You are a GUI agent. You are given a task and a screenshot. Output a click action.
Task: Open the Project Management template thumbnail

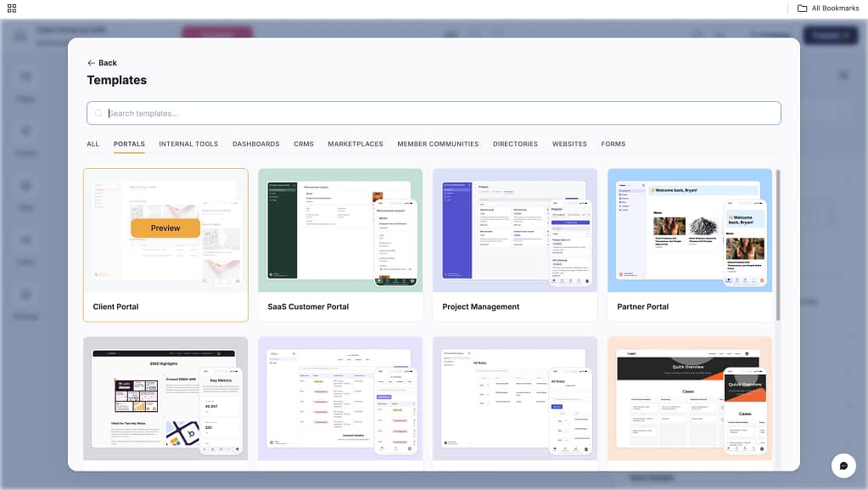(x=515, y=231)
